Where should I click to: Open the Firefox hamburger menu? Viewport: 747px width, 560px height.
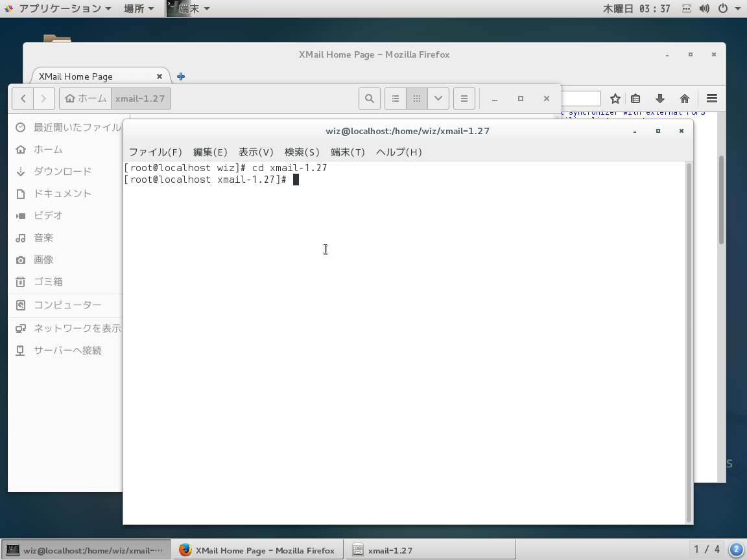coord(712,99)
